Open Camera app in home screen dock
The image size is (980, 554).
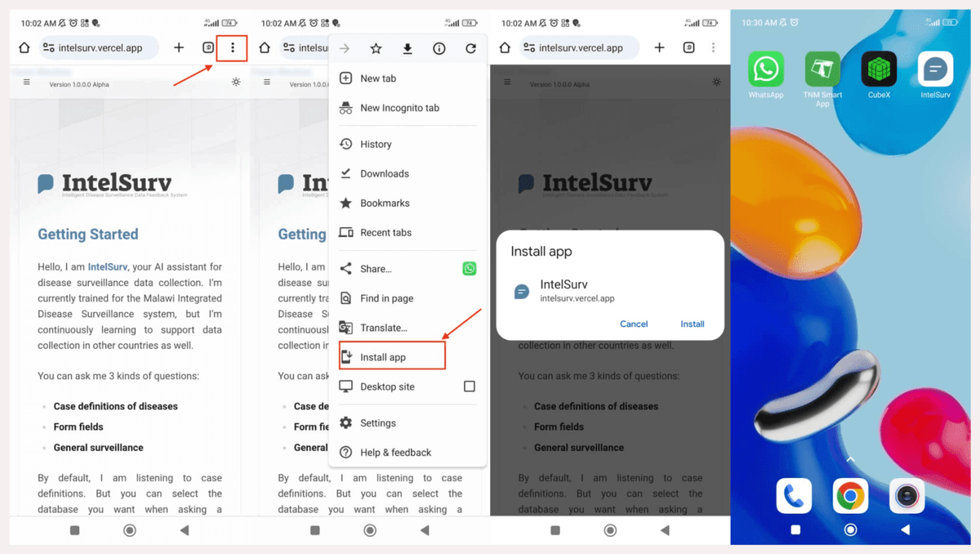(x=906, y=496)
